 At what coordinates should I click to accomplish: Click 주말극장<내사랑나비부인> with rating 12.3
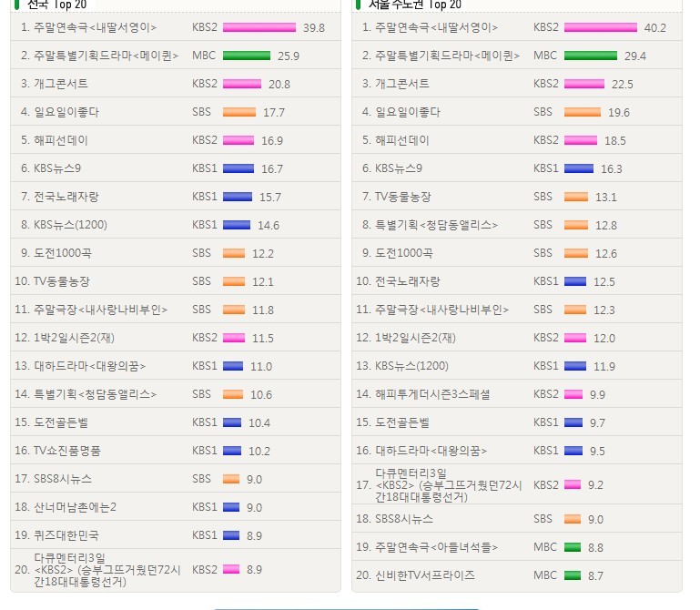(x=442, y=310)
